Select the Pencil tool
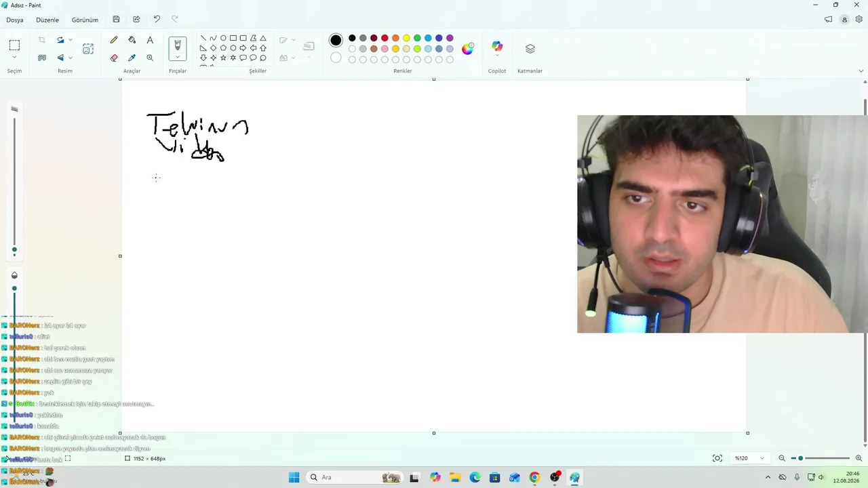The image size is (868, 488). [114, 41]
